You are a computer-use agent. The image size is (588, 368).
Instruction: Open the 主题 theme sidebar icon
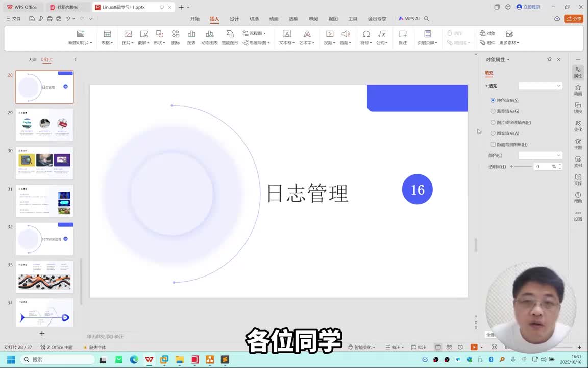pyautogui.click(x=578, y=144)
